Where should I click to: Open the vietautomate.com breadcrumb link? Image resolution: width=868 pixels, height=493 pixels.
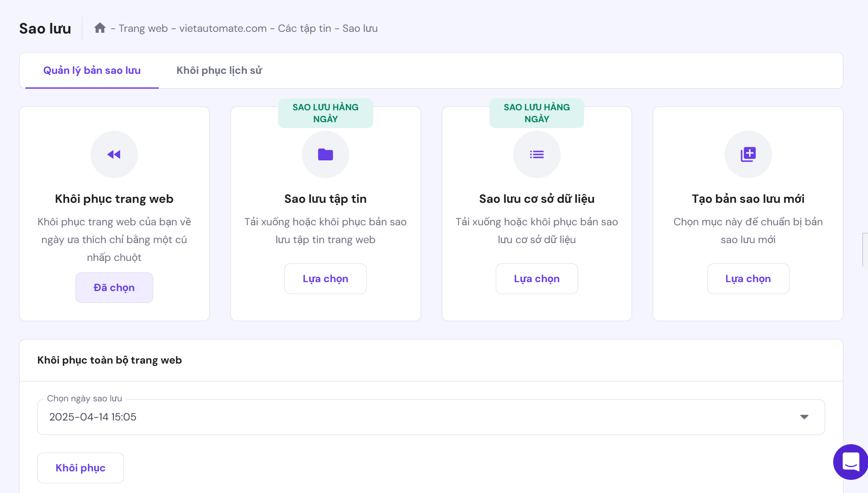click(223, 28)
